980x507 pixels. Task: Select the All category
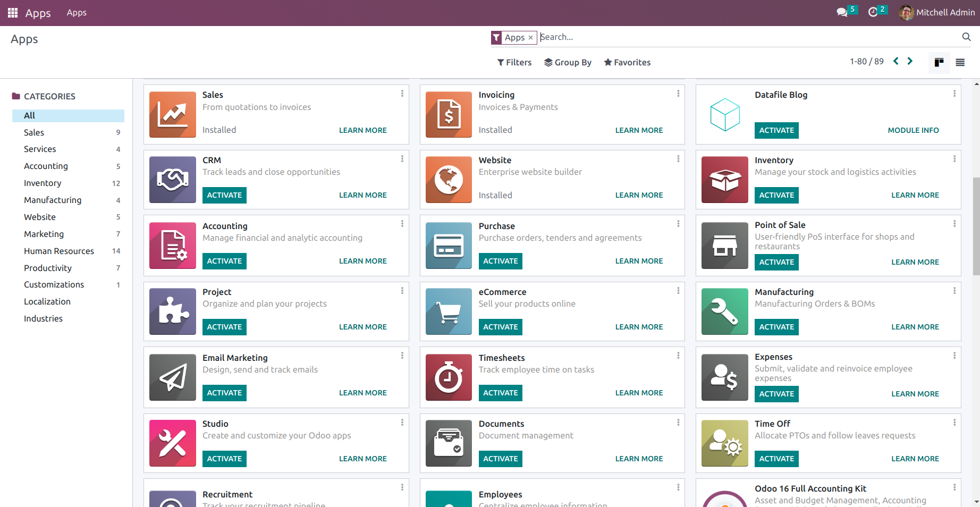tap(68, 115)
